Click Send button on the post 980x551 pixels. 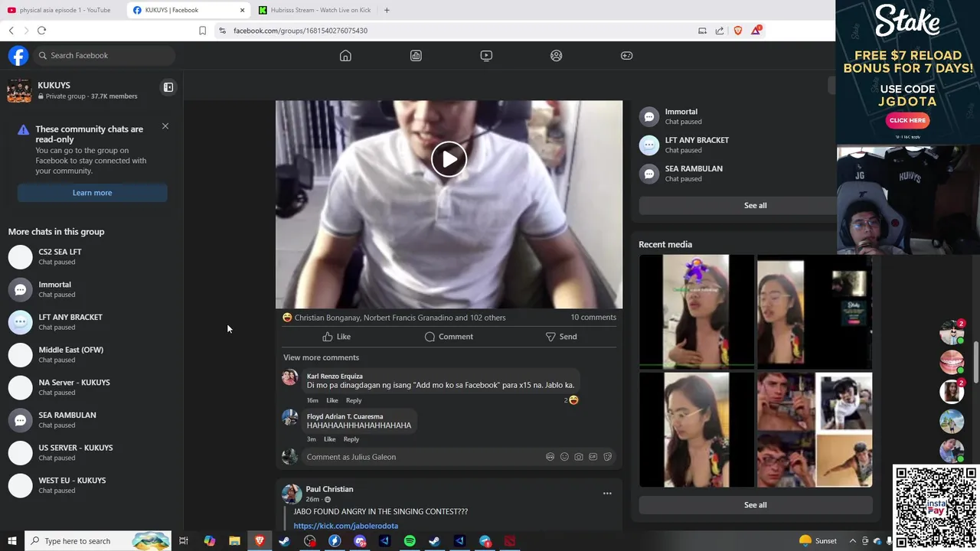point(561,337)
